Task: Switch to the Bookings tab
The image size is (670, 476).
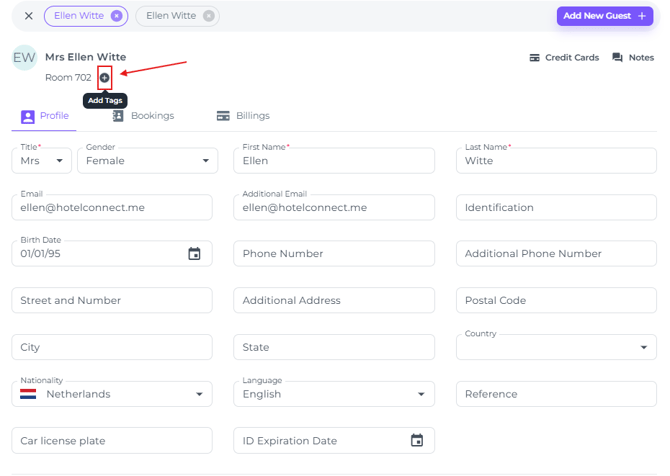Action: 143,116
